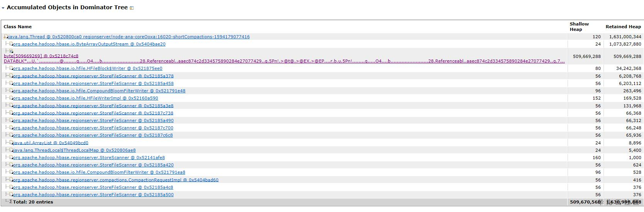
Task: Click the object icon beside HFileWriterImpl
Action: click(x=11, y=98)
